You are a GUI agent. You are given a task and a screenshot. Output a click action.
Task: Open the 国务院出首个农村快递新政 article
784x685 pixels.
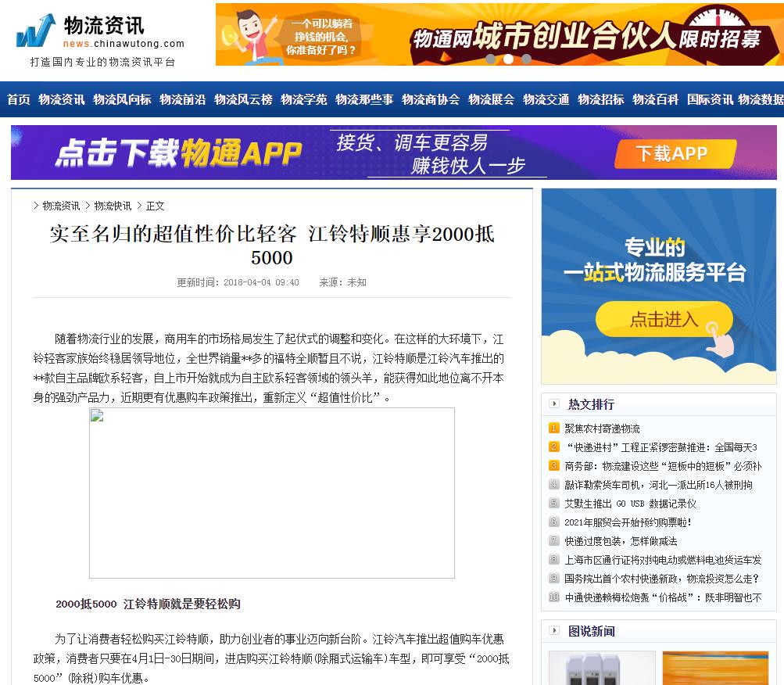[662, 579]
